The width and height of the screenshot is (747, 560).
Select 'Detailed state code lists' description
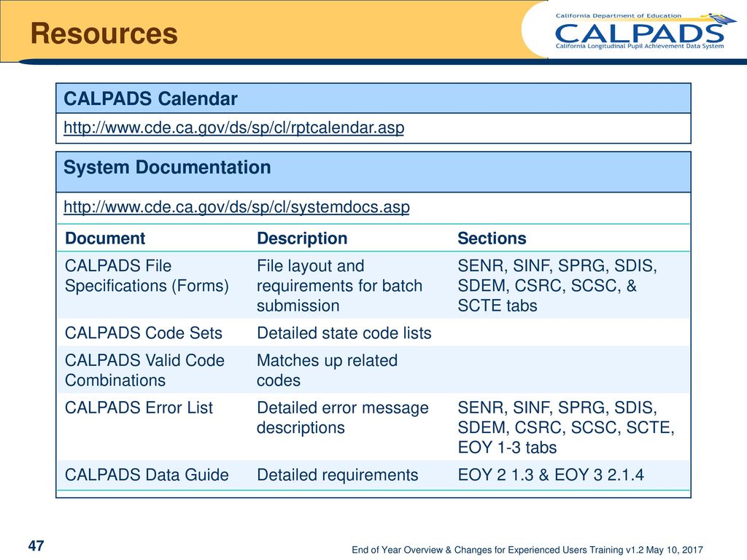click(344, 332)
